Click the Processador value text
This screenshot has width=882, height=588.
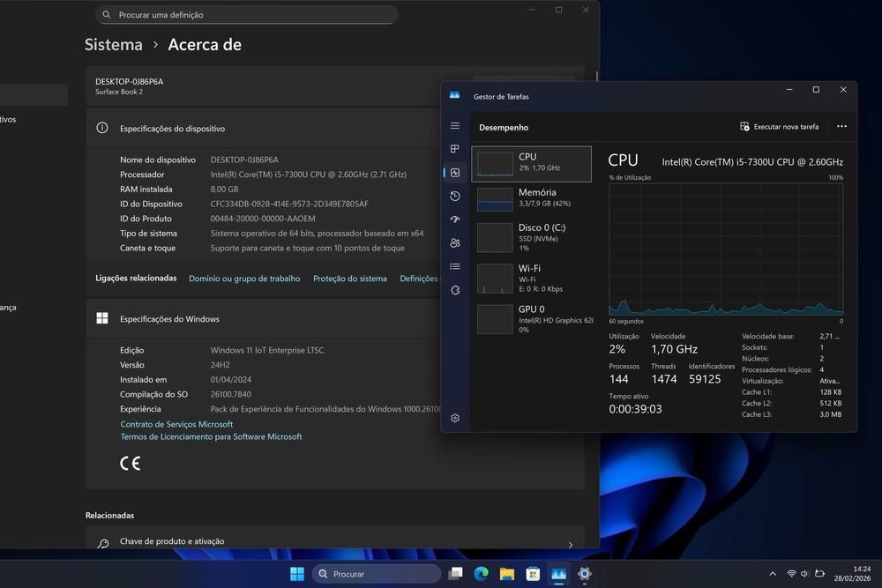coord(308,175)
